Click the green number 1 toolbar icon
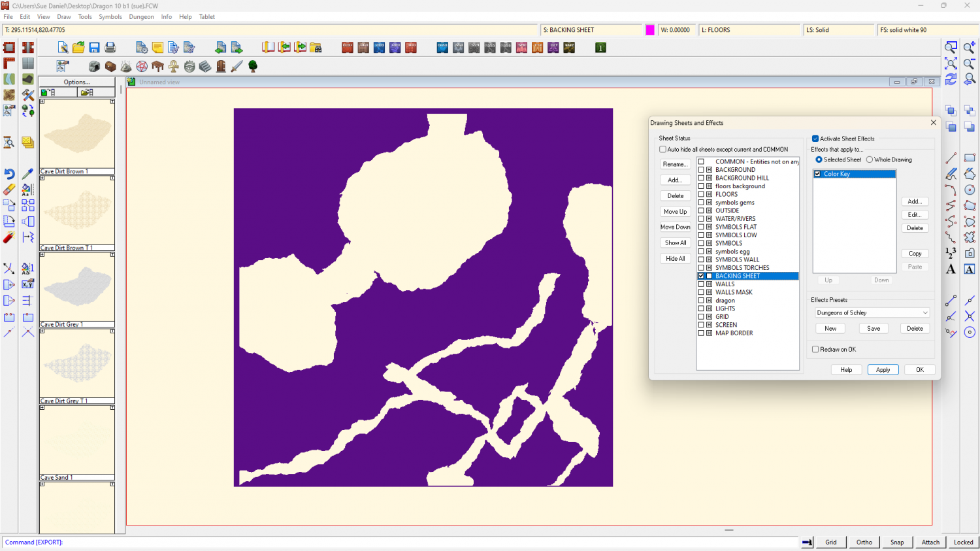This screenshot has height=551, width=980. click(600, 47)
